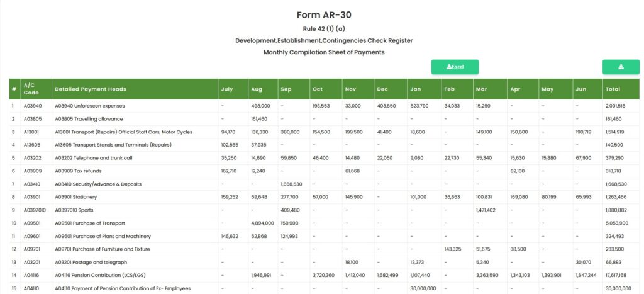Click the Total column header

(621, 89)
